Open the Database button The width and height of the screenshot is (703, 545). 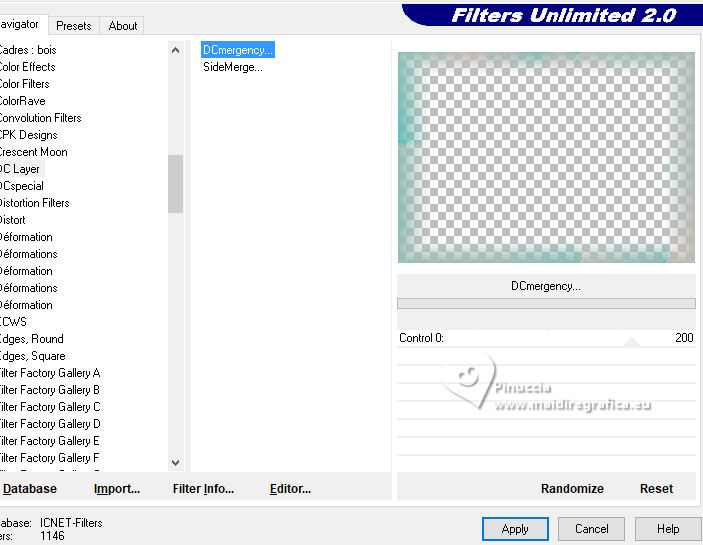30,489
